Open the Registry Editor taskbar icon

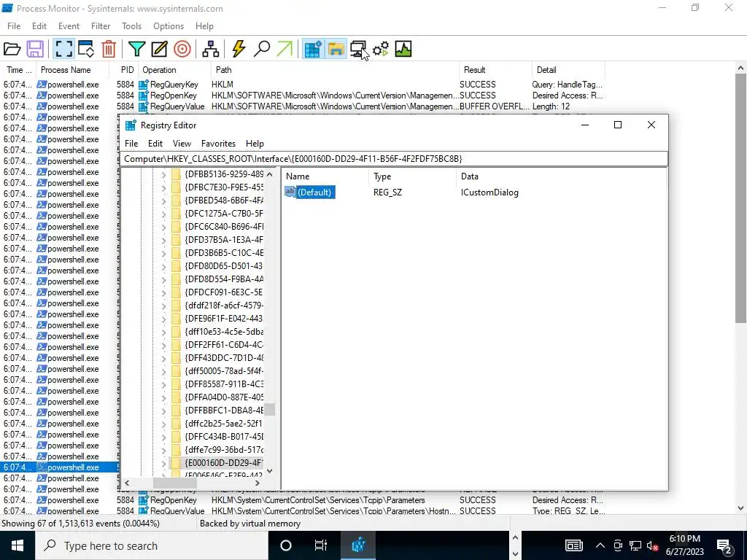[x=357, y=545]
